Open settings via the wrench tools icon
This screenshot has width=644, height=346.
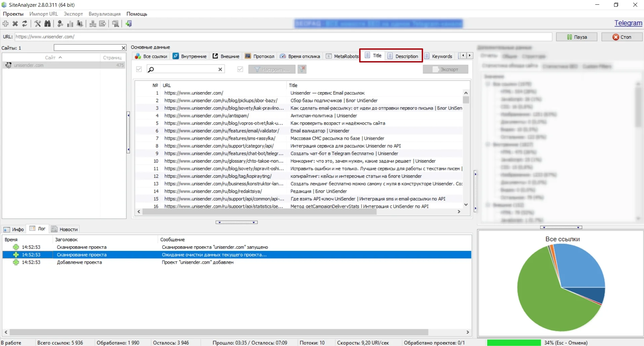(38, 24)
